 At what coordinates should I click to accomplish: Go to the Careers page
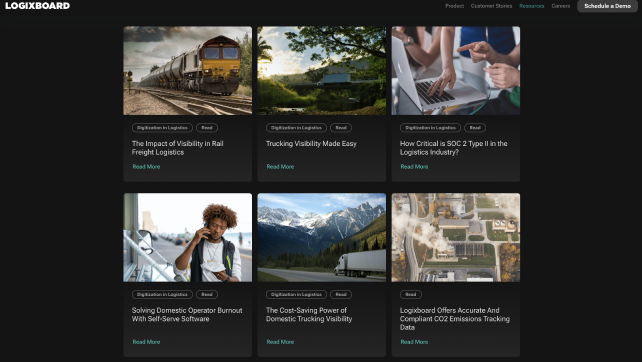(561, 6)
